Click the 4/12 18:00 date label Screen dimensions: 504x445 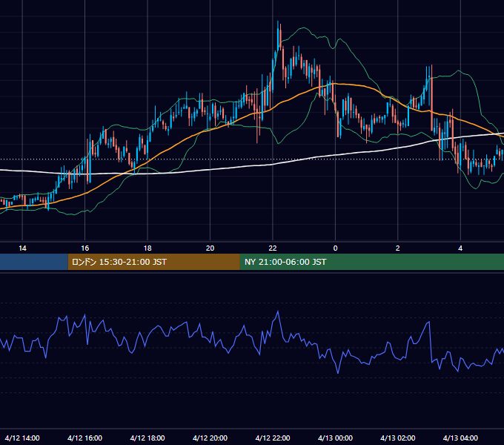point(147,438)
